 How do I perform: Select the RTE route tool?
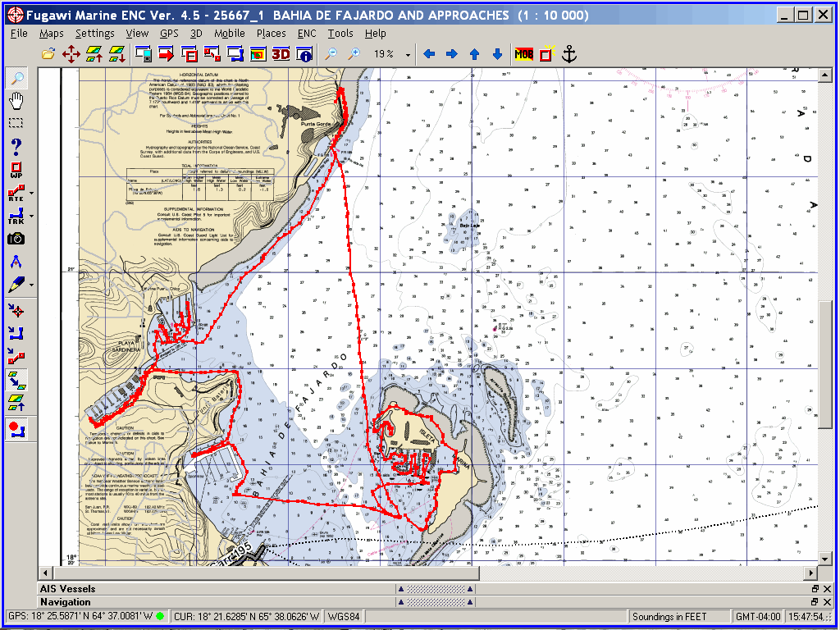tap(16, 193)
